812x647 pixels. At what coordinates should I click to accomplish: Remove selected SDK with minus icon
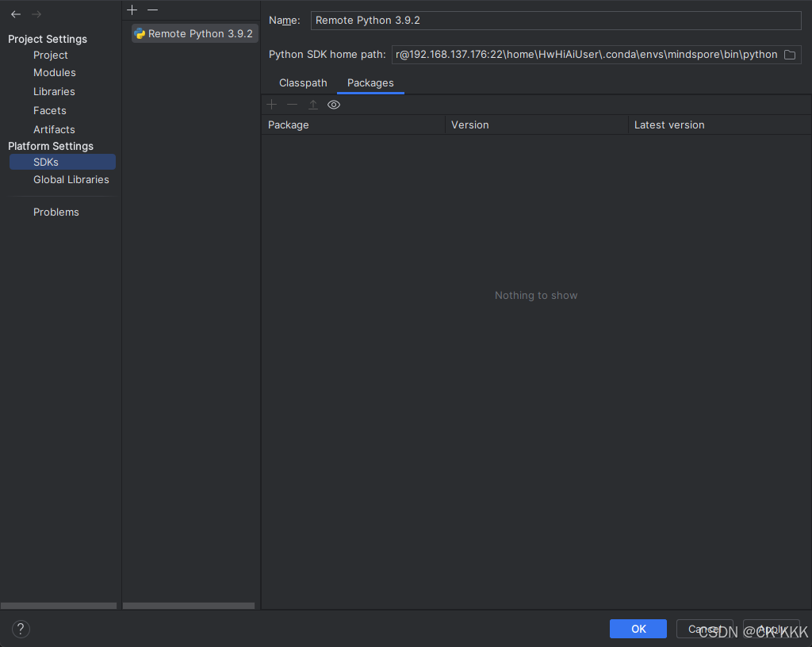(x=152, y=10)
